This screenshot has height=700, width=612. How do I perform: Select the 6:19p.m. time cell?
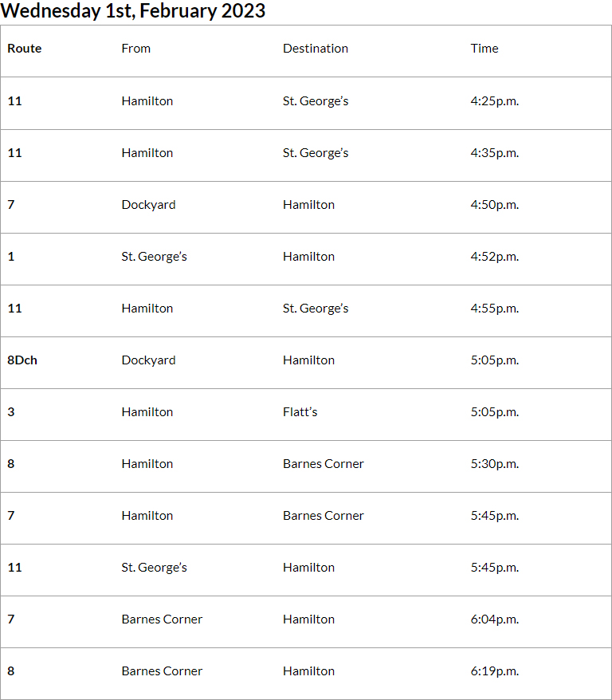(x=494, y=671)
